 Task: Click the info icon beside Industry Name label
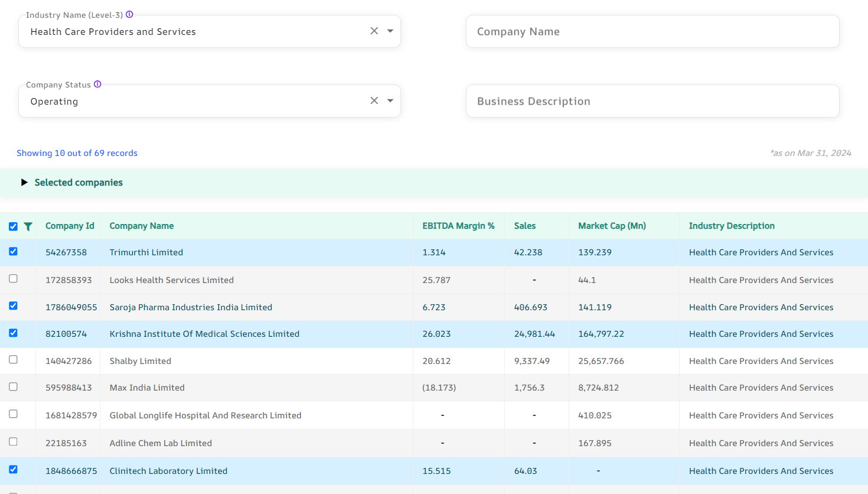pos(129,15)
